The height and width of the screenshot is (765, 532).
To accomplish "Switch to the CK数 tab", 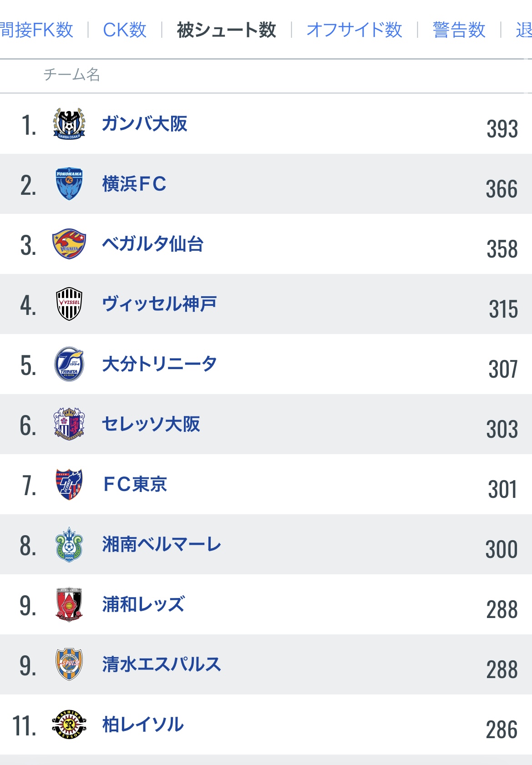I will (125, 30).
